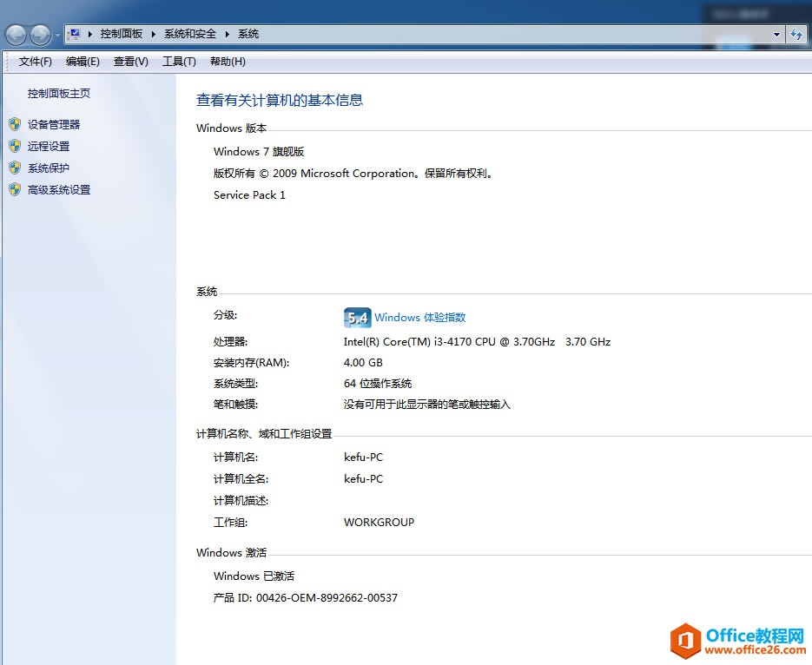Click the WORKGROUP value
This screenshot has width=812, height=665.
379,522
